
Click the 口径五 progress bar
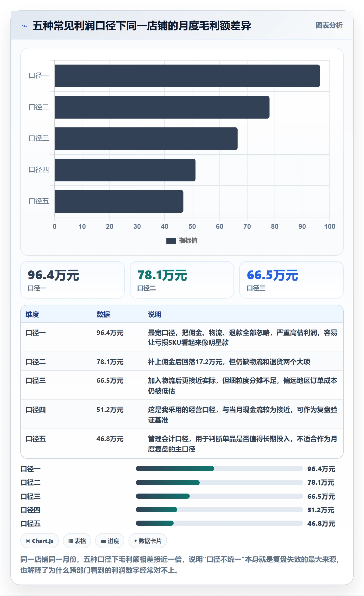click(x=219, y=523)
